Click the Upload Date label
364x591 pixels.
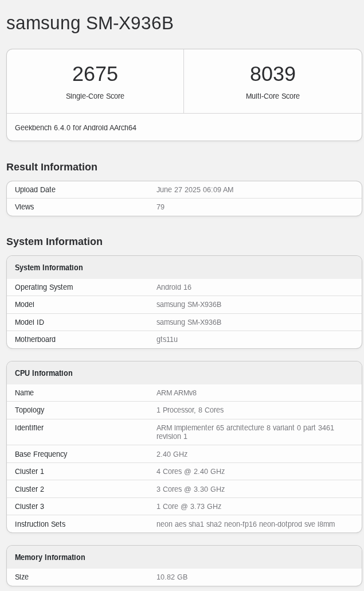pyautogui.click(x=36, y=190)
